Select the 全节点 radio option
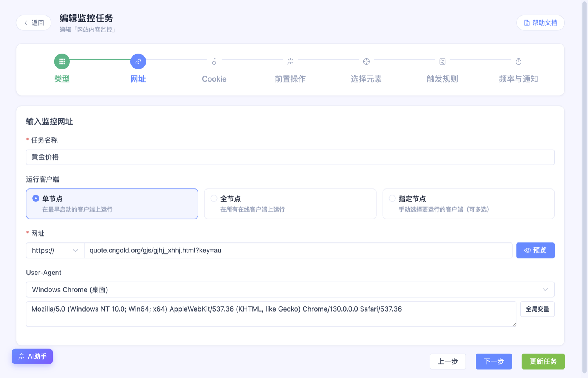588x378 pixels. (x=214, y=198)
